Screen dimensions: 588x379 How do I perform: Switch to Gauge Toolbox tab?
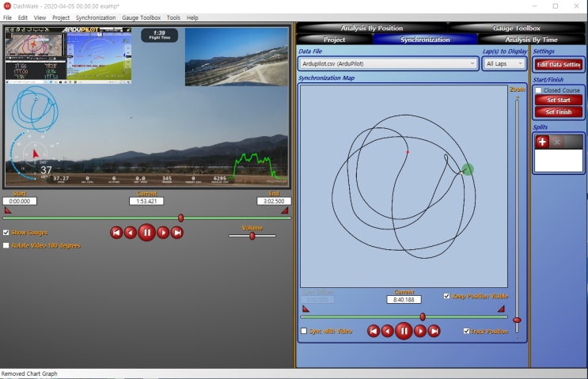tap(516, 28)
